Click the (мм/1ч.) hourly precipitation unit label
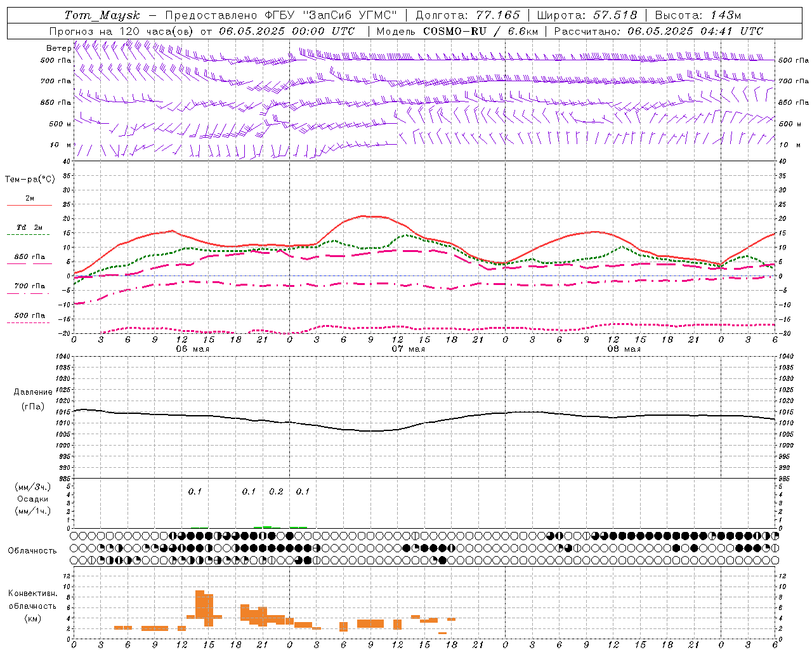812x650 pixels. pos(32,511)
